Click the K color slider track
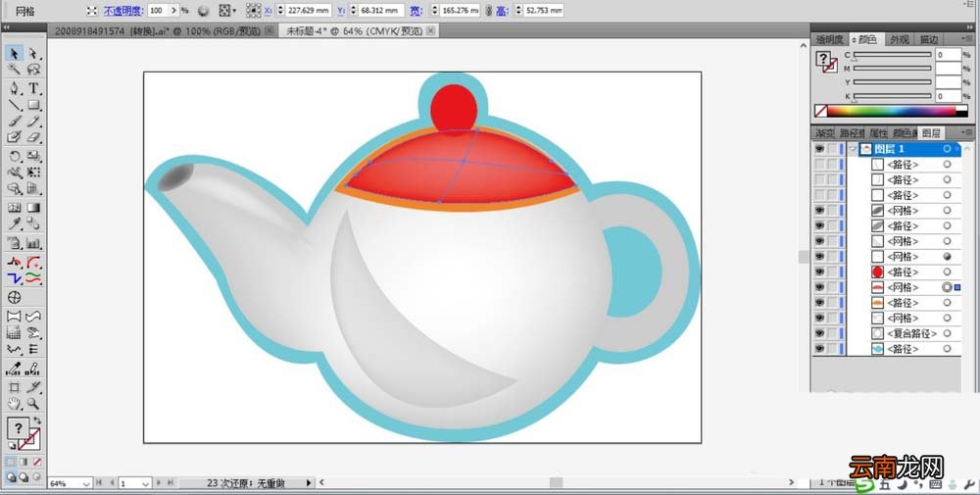 point(893,96)
